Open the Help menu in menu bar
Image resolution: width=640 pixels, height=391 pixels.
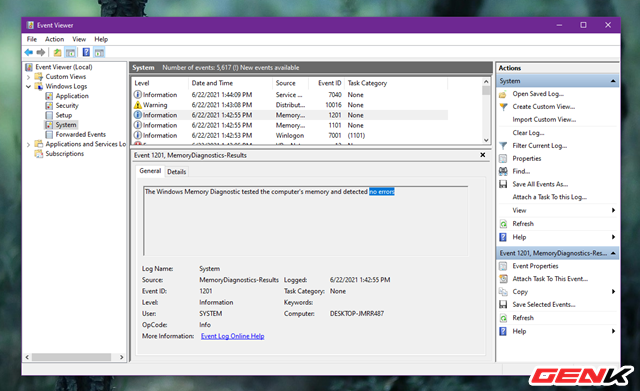(101, 39)
